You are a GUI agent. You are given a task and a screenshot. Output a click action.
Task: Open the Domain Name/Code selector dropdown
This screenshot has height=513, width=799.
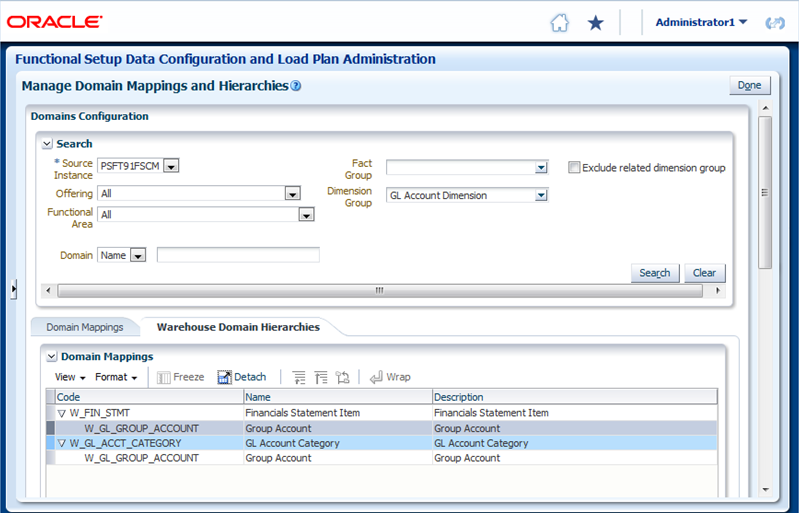point(138,255)
